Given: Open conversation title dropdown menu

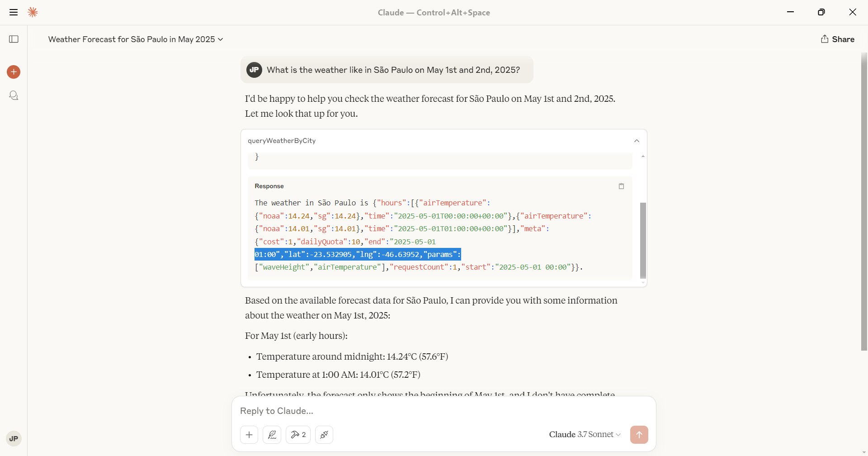Looking at the screenshot, I should click(136, 39).
